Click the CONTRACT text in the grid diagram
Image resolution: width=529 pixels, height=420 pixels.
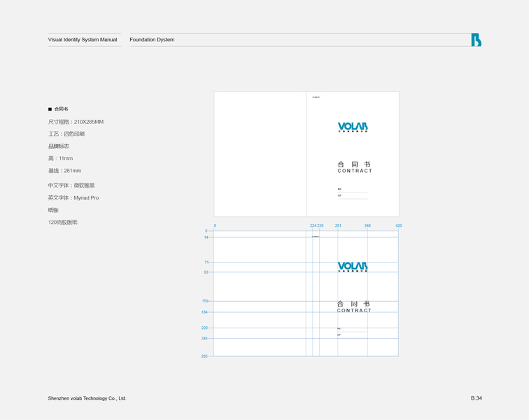click(354, 311)
